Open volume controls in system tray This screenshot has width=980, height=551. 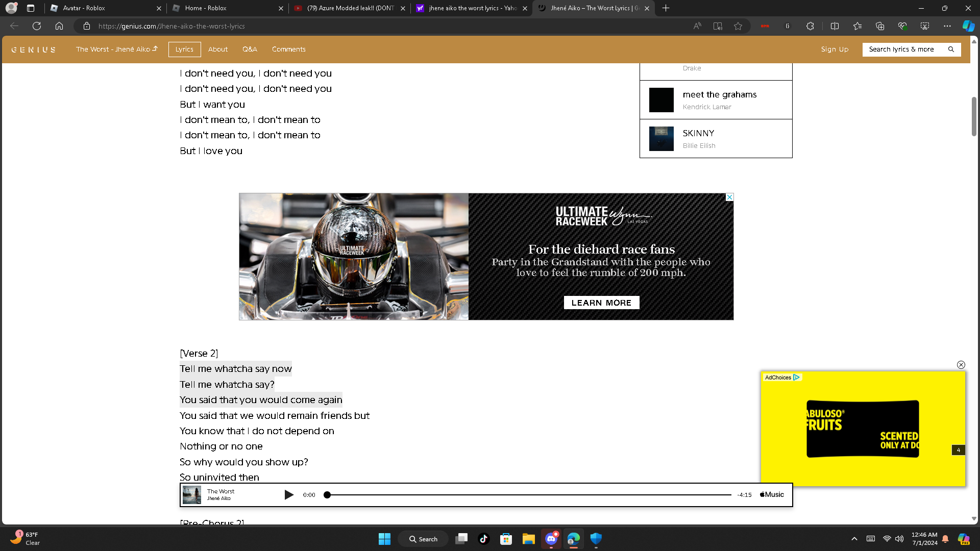(899, 539)
